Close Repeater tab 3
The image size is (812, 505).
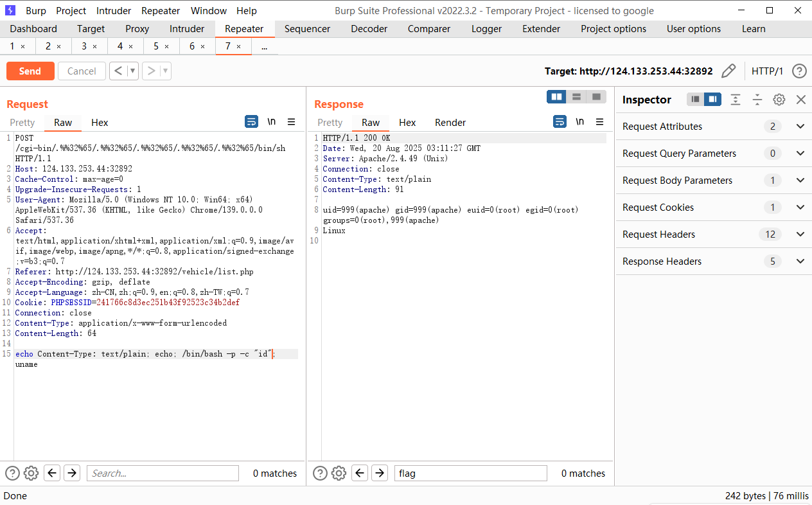click(95, 46)
